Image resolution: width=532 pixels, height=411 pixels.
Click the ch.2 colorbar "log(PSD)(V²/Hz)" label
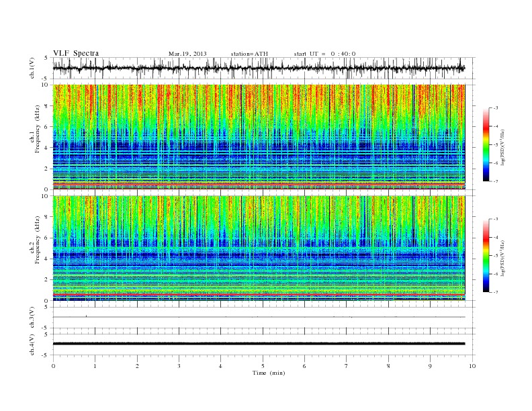tap(502, 259)
